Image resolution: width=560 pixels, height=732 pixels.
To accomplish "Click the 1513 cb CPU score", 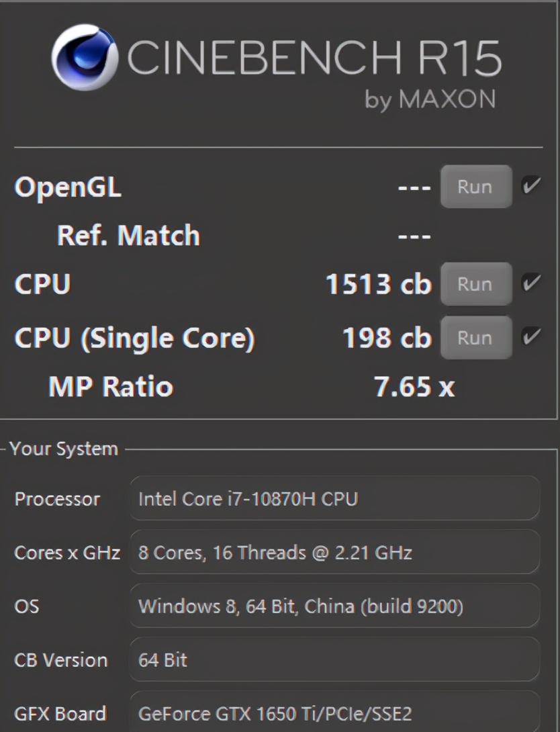I will (378, 285).
